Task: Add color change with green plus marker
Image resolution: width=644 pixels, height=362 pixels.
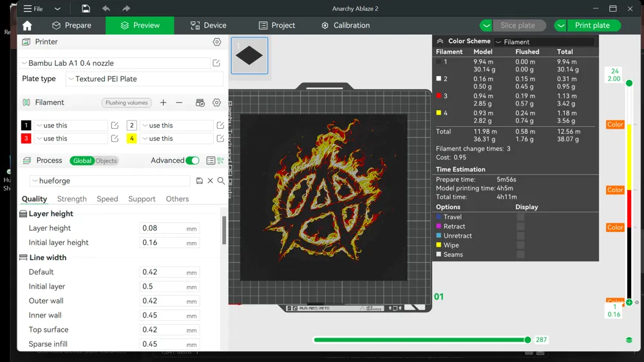Action: point(629,303)
